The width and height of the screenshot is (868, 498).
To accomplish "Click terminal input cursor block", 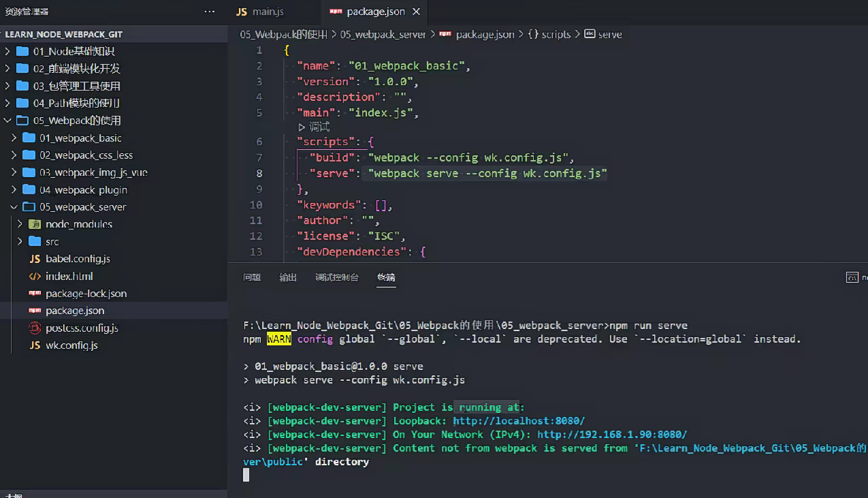I will tap(246, 475).
